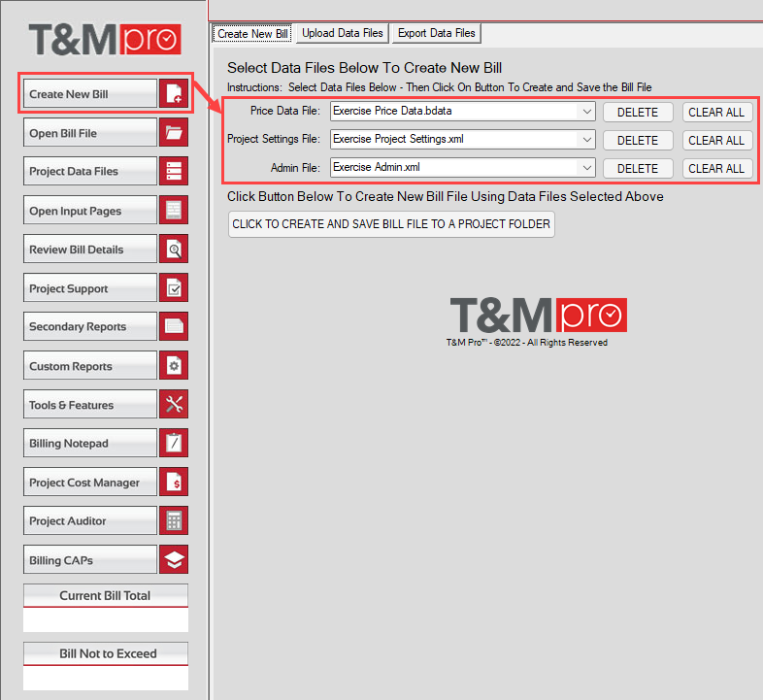Click the Project Data Files stack icon
Image resolution: width=763 pixels, height=700 pixels.
(174, 171)
